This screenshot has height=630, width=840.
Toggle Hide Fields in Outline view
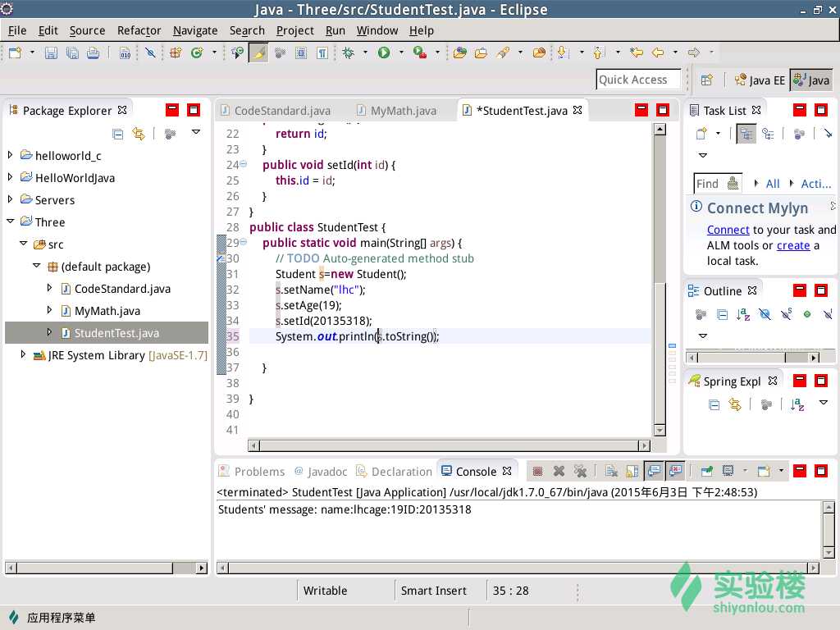765,314
